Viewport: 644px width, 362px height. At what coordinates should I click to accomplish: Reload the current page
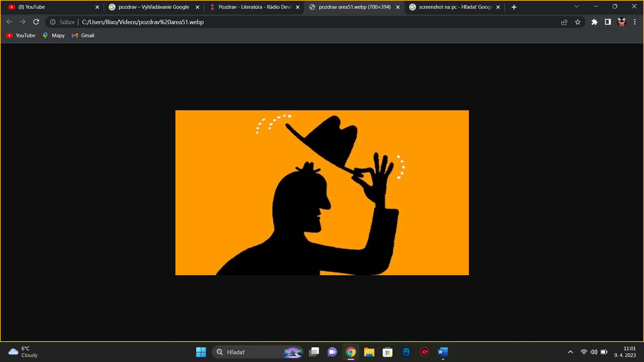36,22
